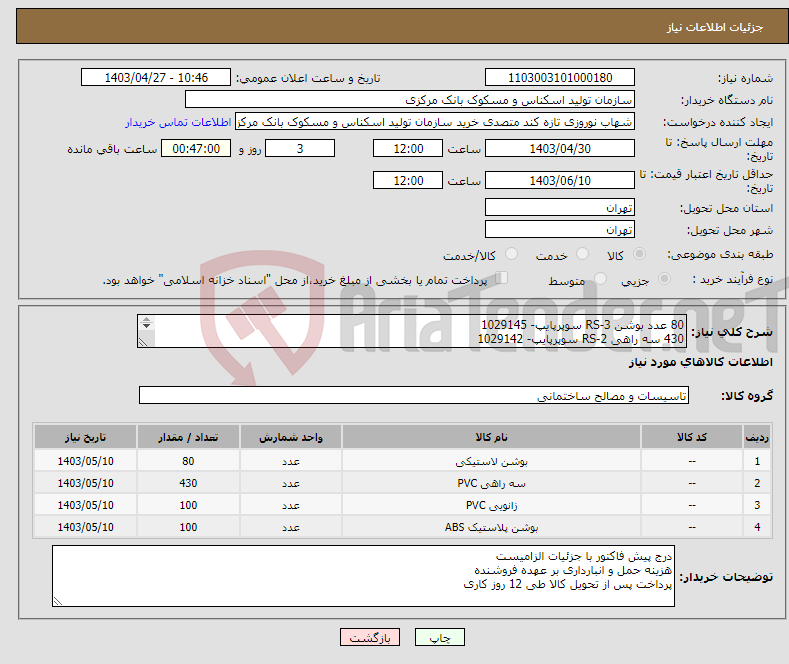The image size is (789, 664).
Task: Click تاریخ نیاز column header
Action: click(x=85, y=437)
